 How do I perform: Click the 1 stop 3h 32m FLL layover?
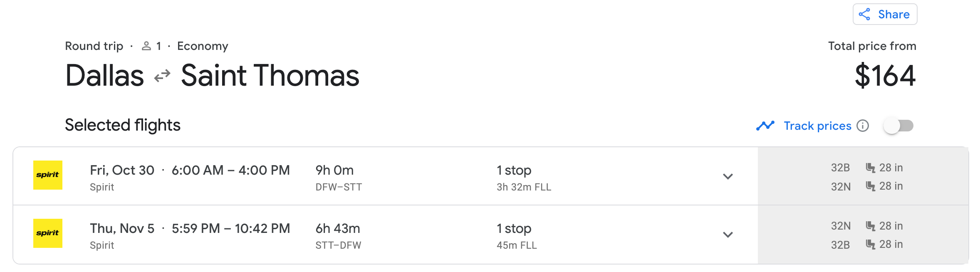pos(523,178)
